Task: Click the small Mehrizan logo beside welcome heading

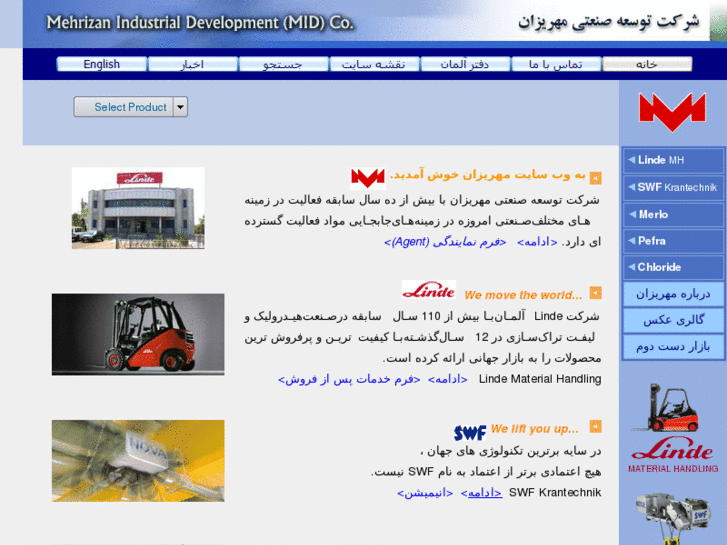Action: click(x=368, y=178)
